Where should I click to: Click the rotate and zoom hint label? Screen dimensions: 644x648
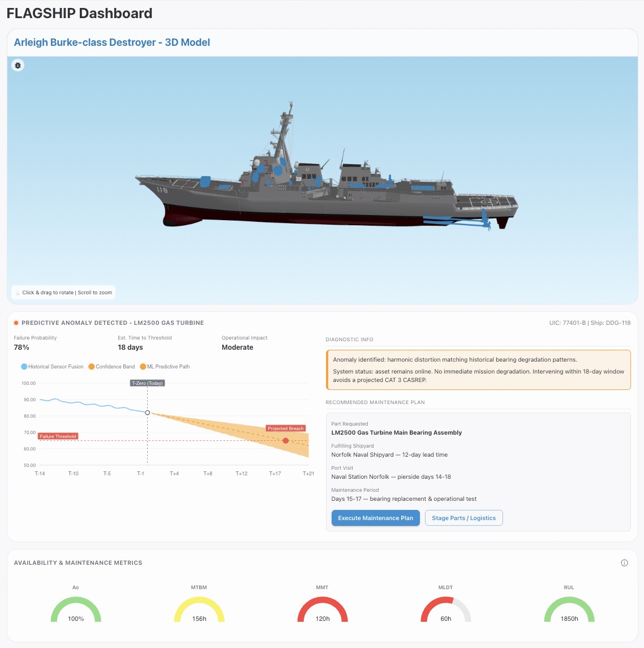point(63,292)
